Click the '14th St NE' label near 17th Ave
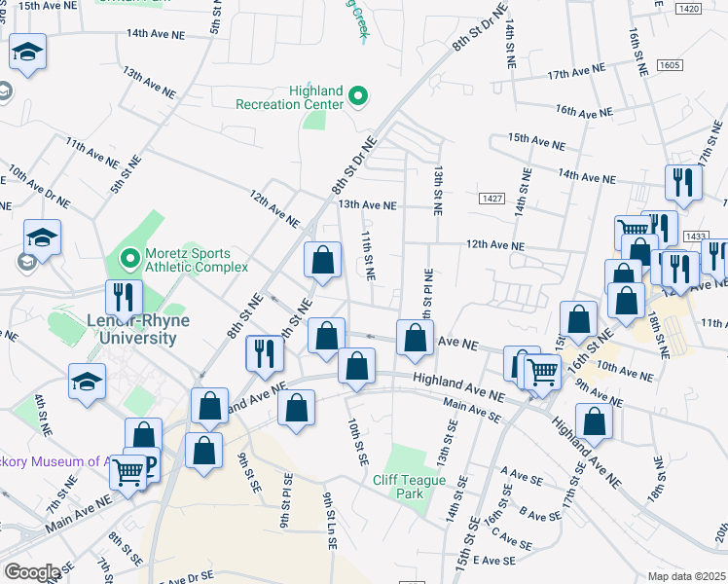 tap(510, 44)
